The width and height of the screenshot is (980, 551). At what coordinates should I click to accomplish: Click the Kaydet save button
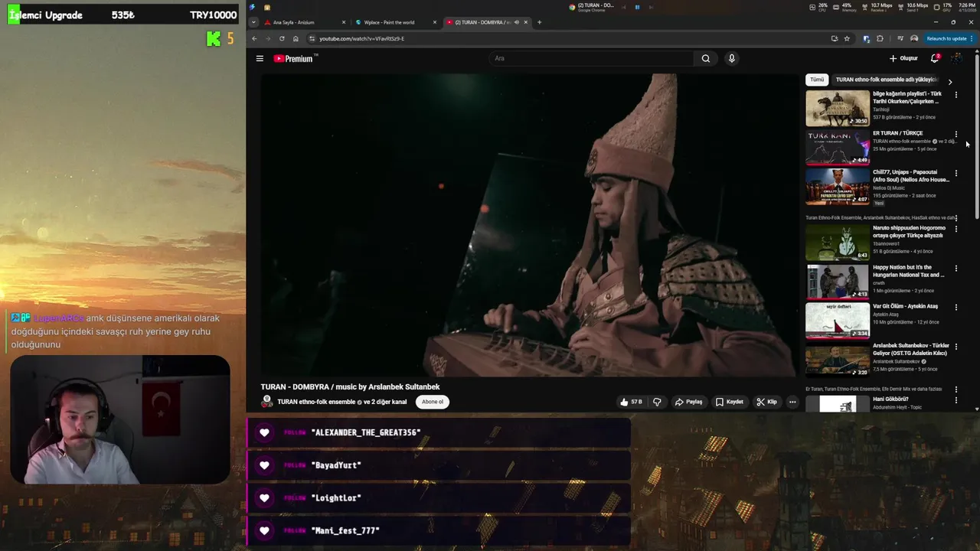coord(730,402)
